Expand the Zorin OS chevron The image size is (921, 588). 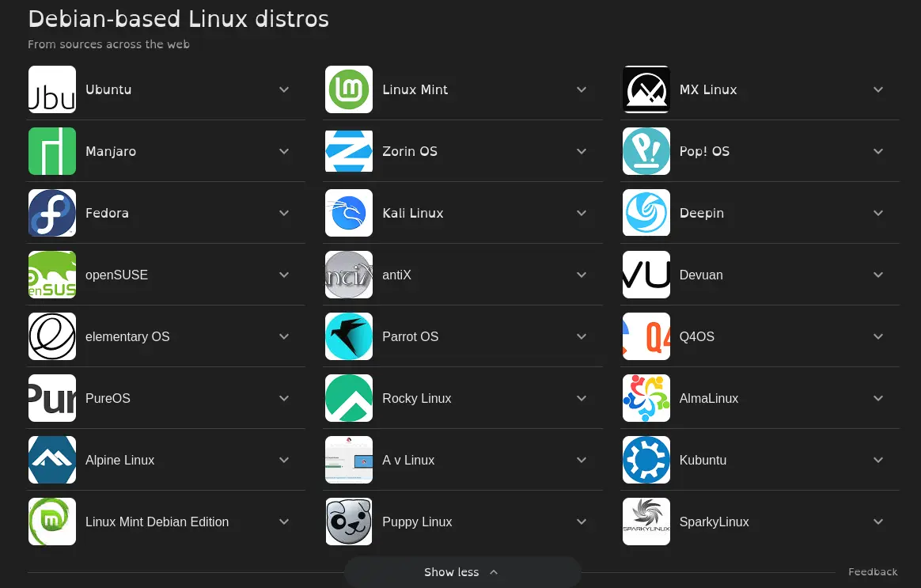(582, 151)
